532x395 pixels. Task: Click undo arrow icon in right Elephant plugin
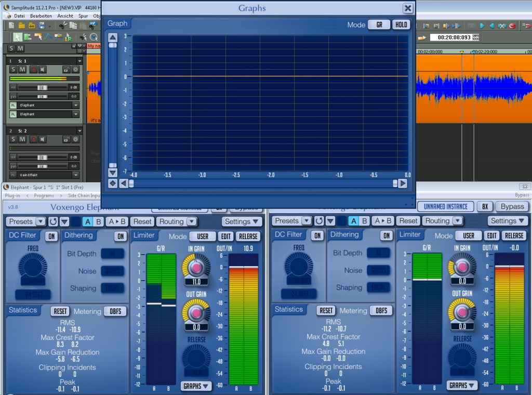(x=320, y=221)
